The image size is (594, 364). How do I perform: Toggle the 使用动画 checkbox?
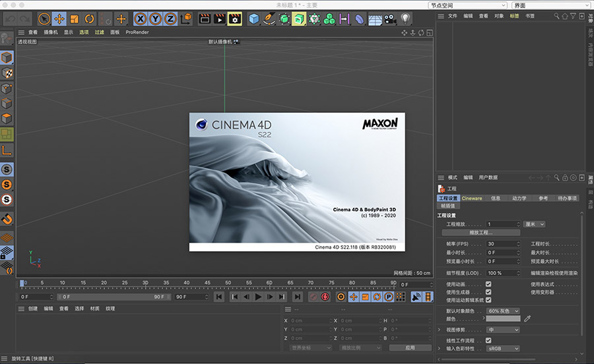tap(488, 284)
